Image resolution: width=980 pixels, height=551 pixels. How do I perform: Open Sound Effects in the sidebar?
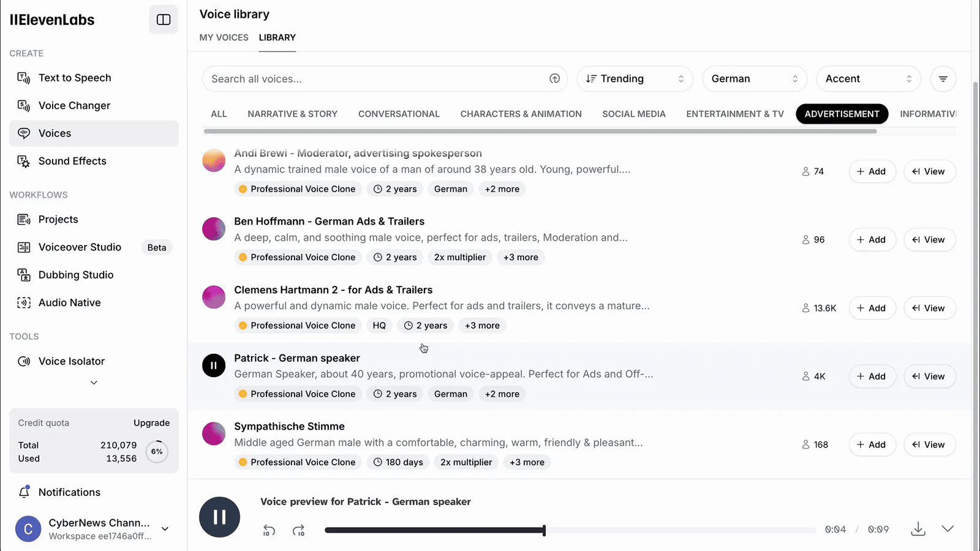coord(94,161)
